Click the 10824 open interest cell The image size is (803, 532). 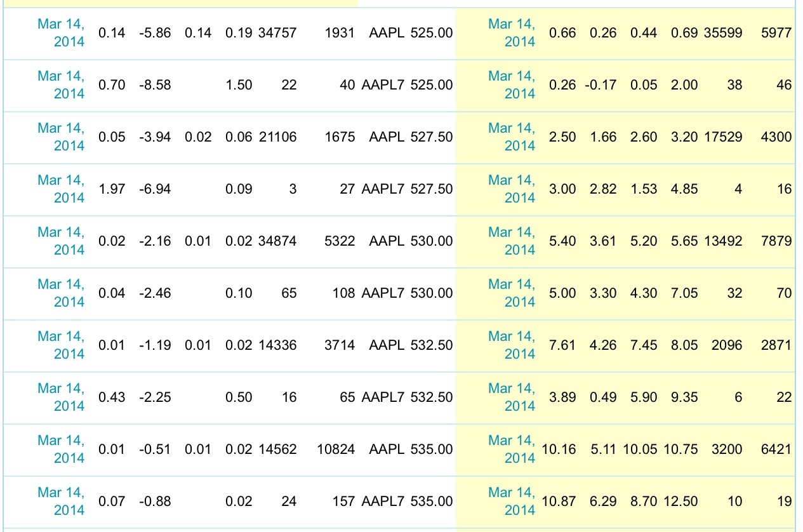pos(336,449)
